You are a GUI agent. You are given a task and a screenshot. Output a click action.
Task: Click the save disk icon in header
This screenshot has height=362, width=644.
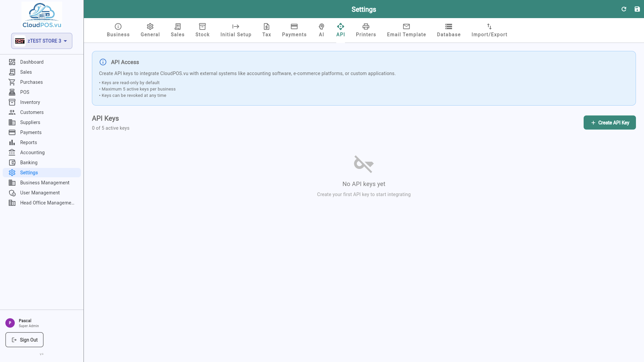coord(637,9)
